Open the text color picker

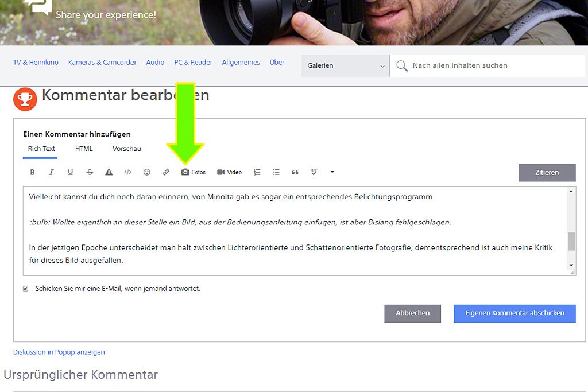point(109,172)
